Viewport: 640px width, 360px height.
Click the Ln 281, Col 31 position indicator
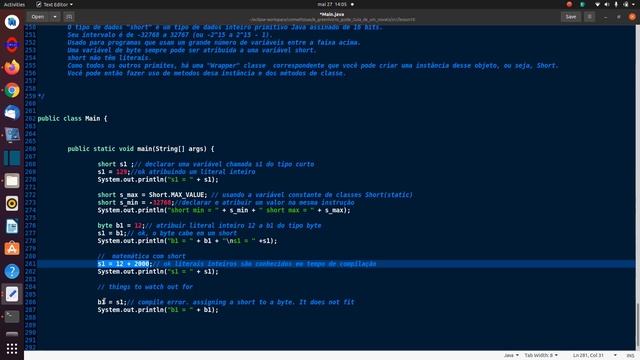coord(588,356)
